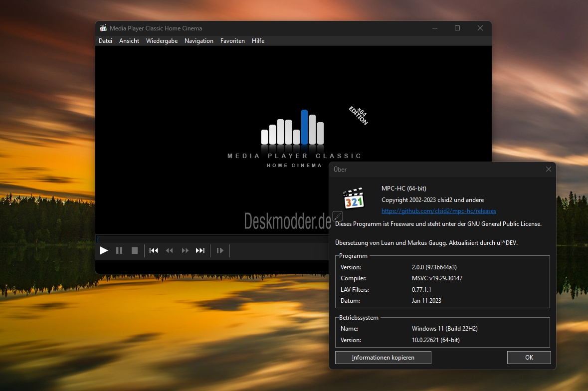Skip to the previous track
588x391 pixels.
point(154,250)
